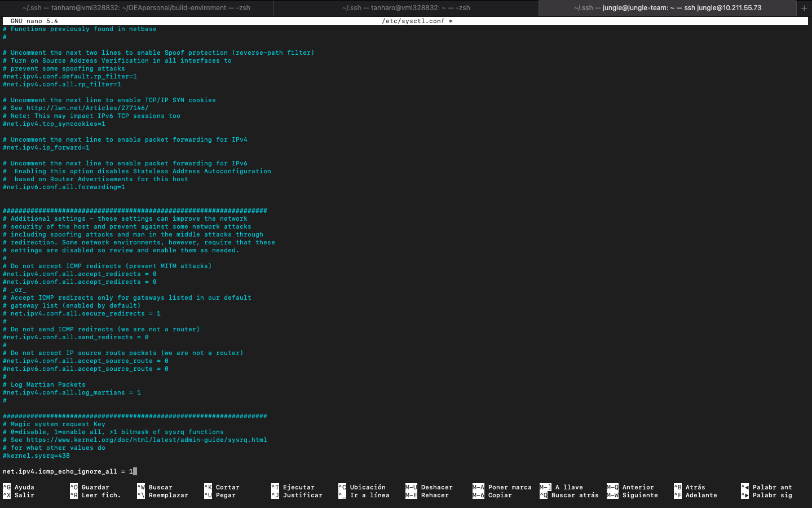The image size is (812, 508).
Task: Place cursor on net.ipv4.icmp_echo_ignore_all line
Action: coord(68,471)
